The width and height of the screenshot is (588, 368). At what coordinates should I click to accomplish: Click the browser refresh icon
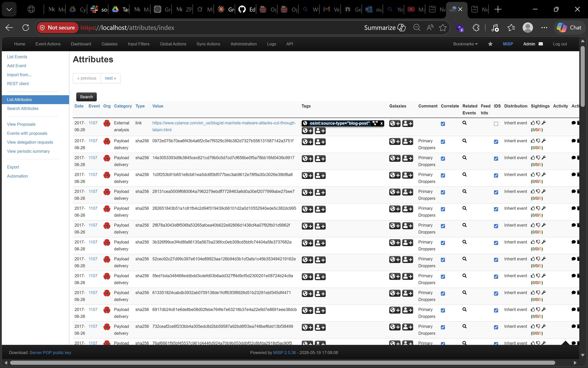26,28
